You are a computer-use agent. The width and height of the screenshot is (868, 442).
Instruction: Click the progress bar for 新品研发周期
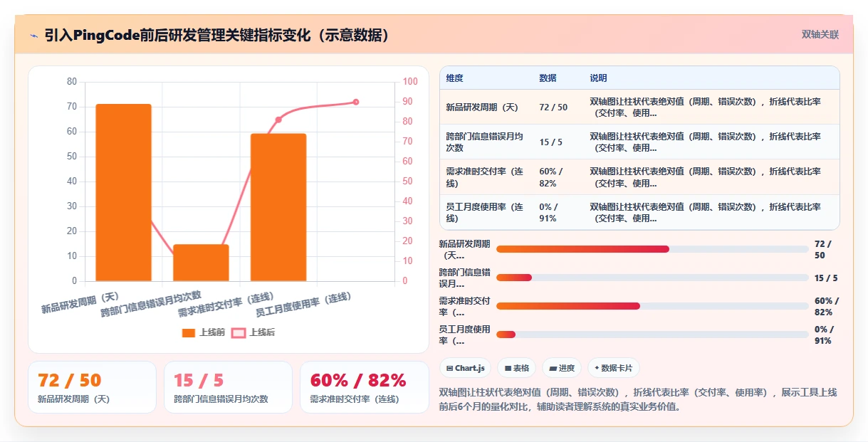point(652,249)
